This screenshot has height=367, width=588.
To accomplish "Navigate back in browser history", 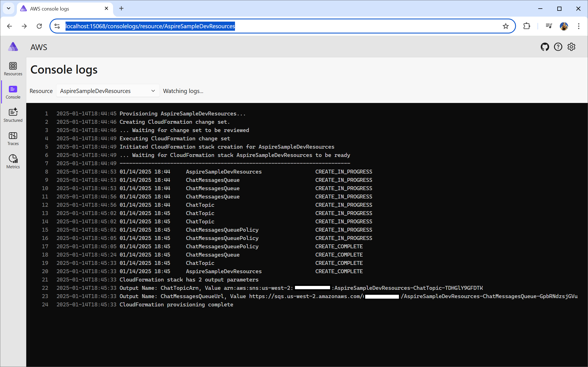I will tap(9, 26).
